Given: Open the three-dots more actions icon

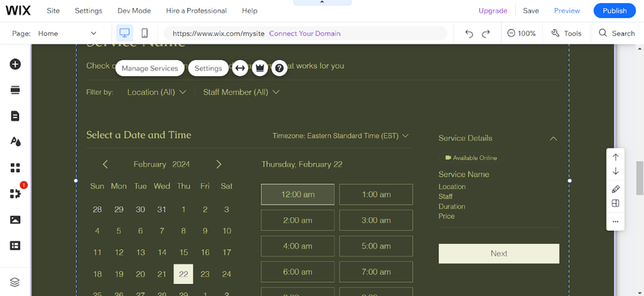Looking at the screenshot, I should coord(615,221).
